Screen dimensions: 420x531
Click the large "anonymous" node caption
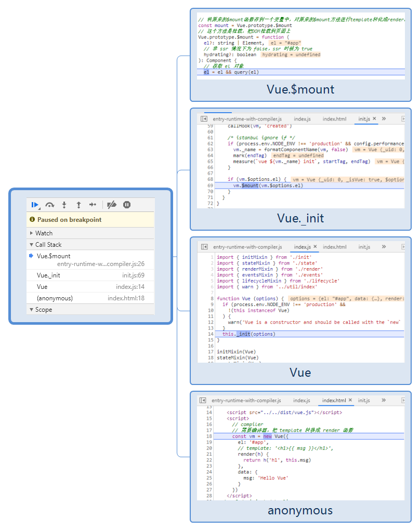point(300,510)
